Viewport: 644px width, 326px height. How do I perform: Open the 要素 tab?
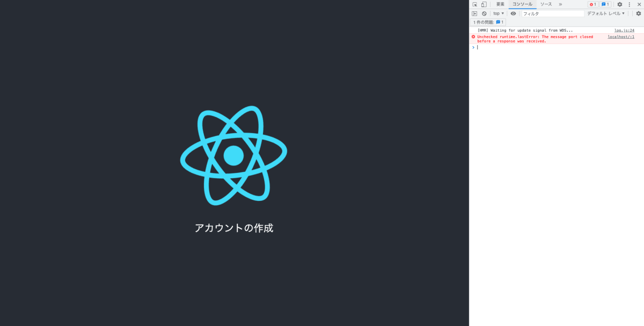pos(500,4)
